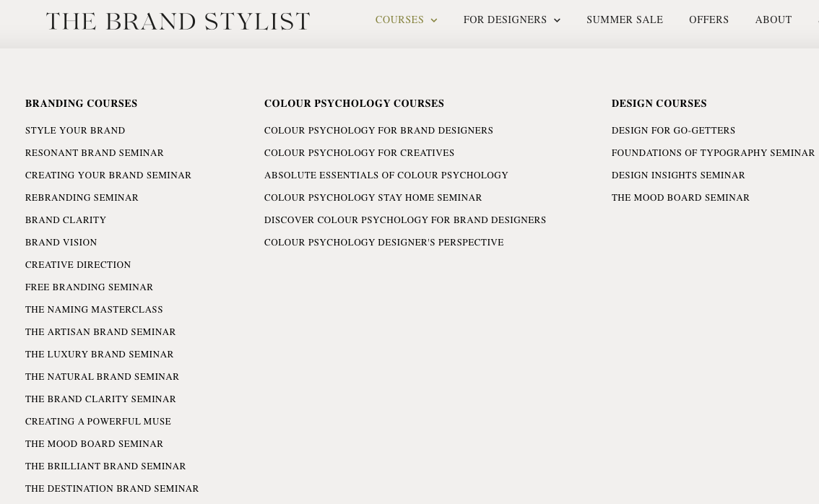Image resolution: width=819 pixels, height=504 pixels.
Task: Click Colour Psychology for Creatives link
Action: (359, 153)
